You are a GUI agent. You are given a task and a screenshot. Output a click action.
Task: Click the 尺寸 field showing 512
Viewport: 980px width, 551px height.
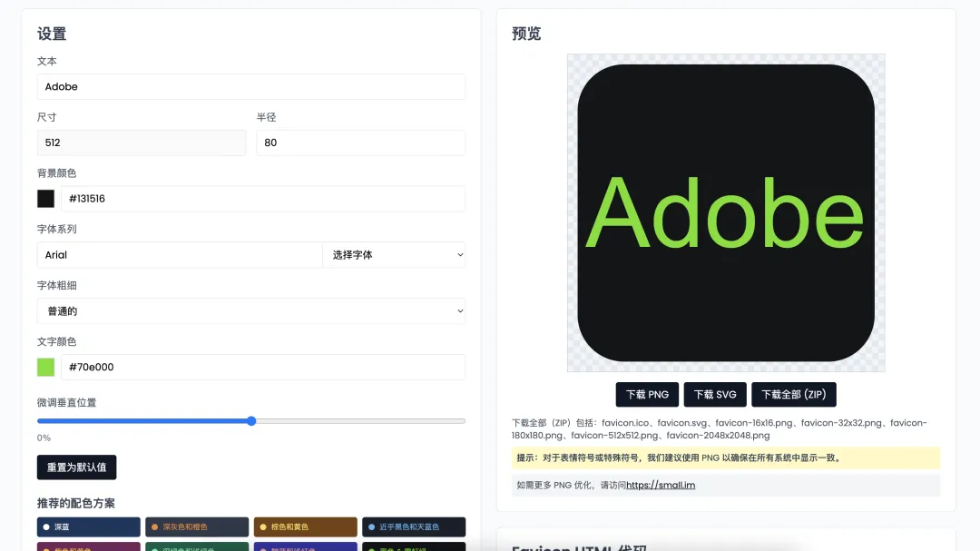pyautogui.click(x=142, y=143)
